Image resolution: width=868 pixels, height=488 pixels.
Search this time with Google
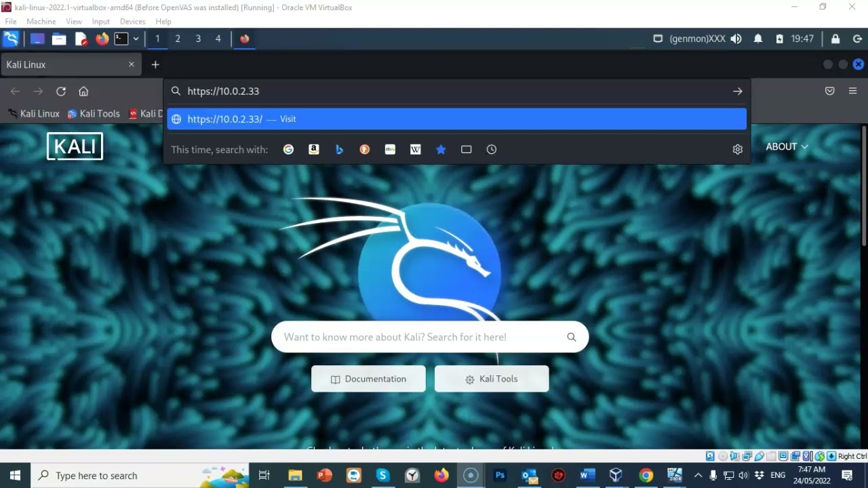[x=288, y=149]
